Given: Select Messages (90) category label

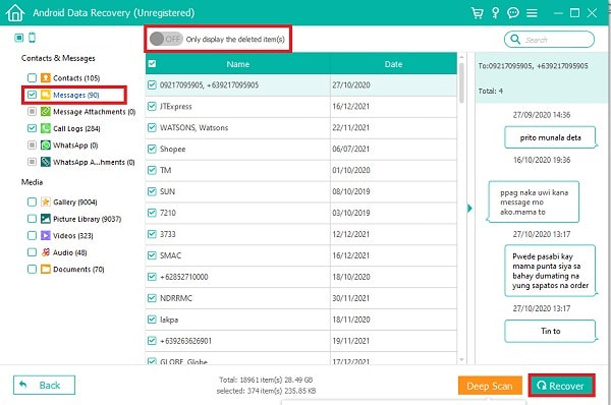Looking at the screenshot, I should coord(76,95).
